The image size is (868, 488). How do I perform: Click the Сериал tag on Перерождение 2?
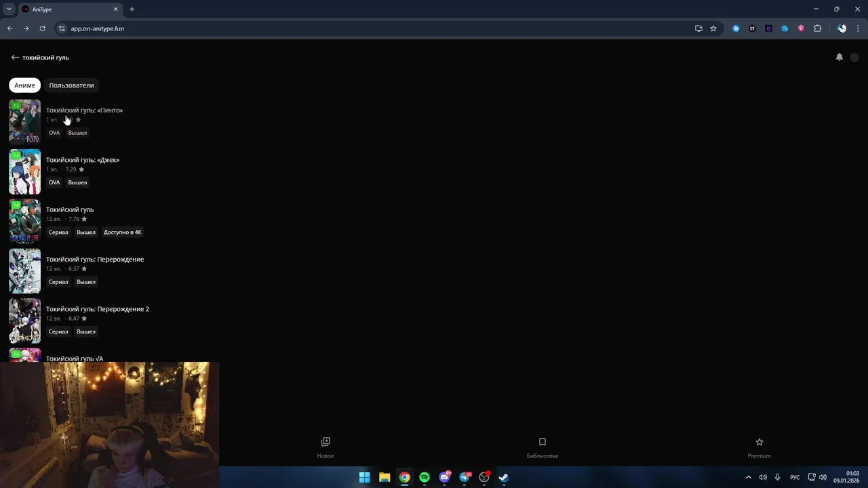pyautogui.click(x=58, y=331)
